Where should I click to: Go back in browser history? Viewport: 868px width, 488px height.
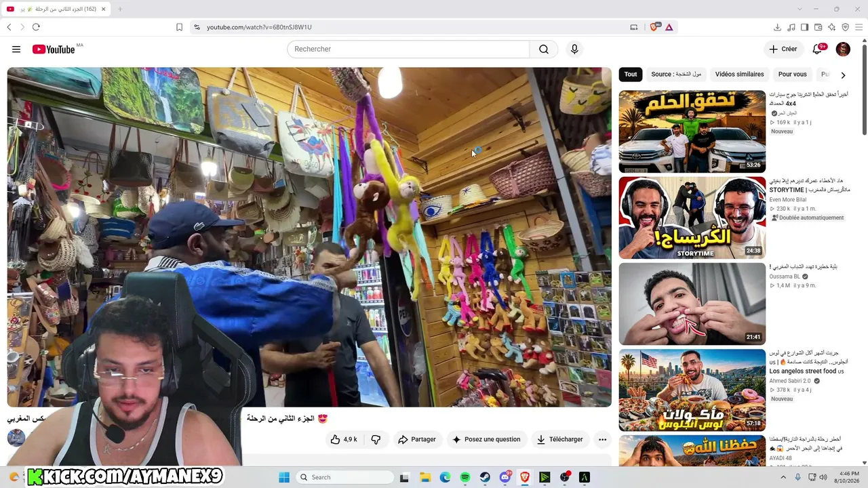9,27
